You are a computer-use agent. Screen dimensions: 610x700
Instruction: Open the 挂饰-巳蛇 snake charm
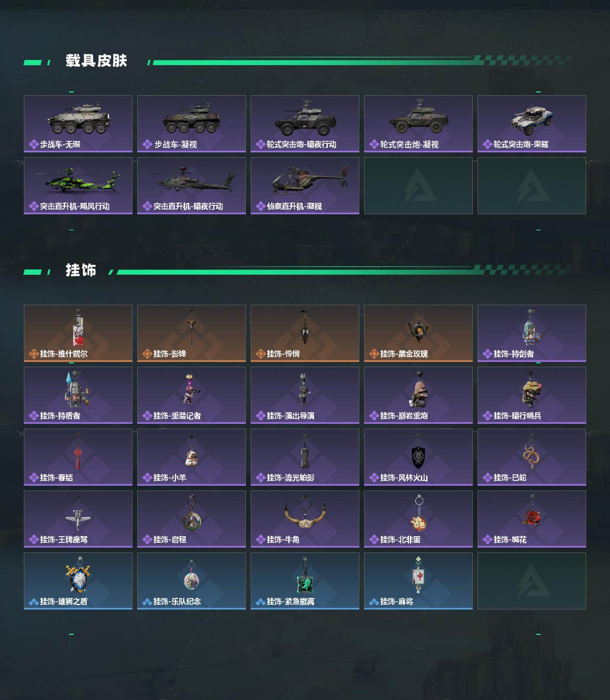coord(532,457)
